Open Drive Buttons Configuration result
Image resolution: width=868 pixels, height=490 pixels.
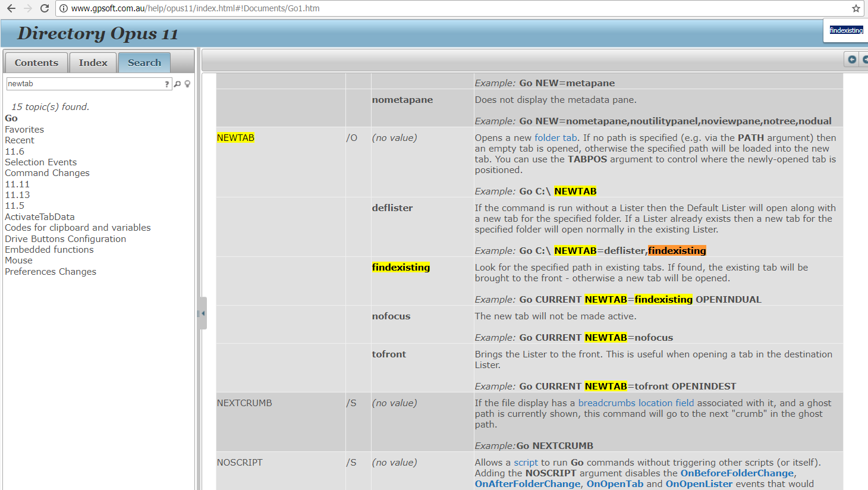pos(65,239)
